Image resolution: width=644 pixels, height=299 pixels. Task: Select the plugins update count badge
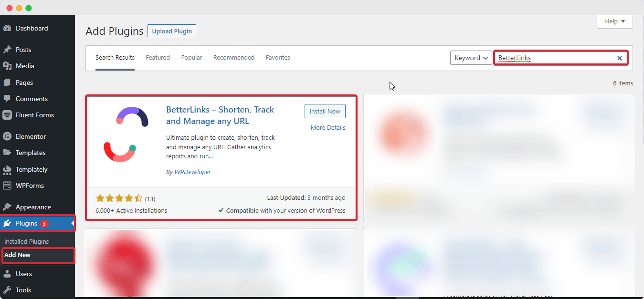(44, 223)
